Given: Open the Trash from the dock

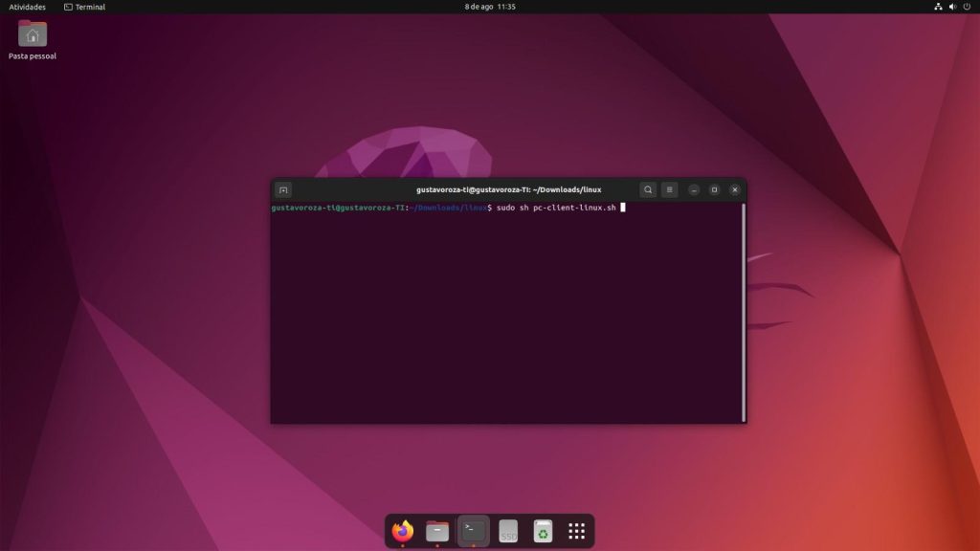Looking at the screenshot, I should [543, 531].
